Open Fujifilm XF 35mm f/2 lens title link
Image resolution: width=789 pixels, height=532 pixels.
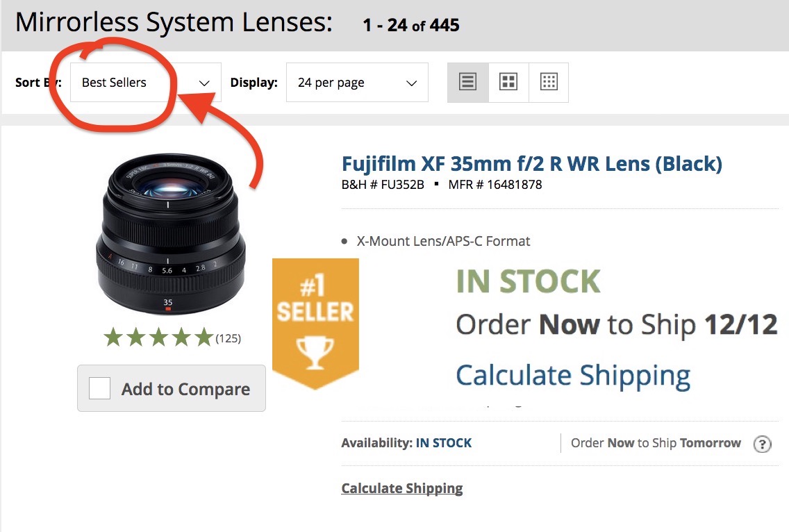coord(532,164)
